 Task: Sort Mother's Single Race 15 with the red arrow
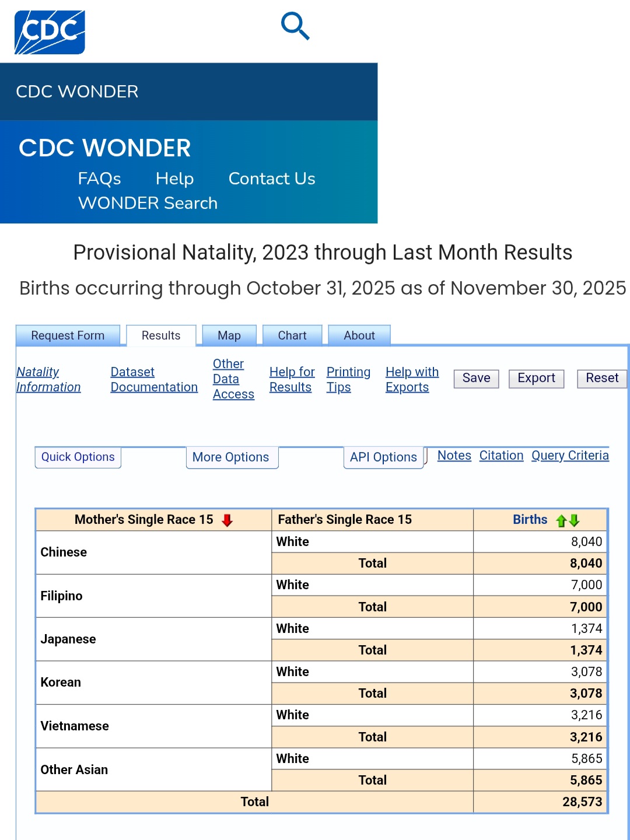228,520
